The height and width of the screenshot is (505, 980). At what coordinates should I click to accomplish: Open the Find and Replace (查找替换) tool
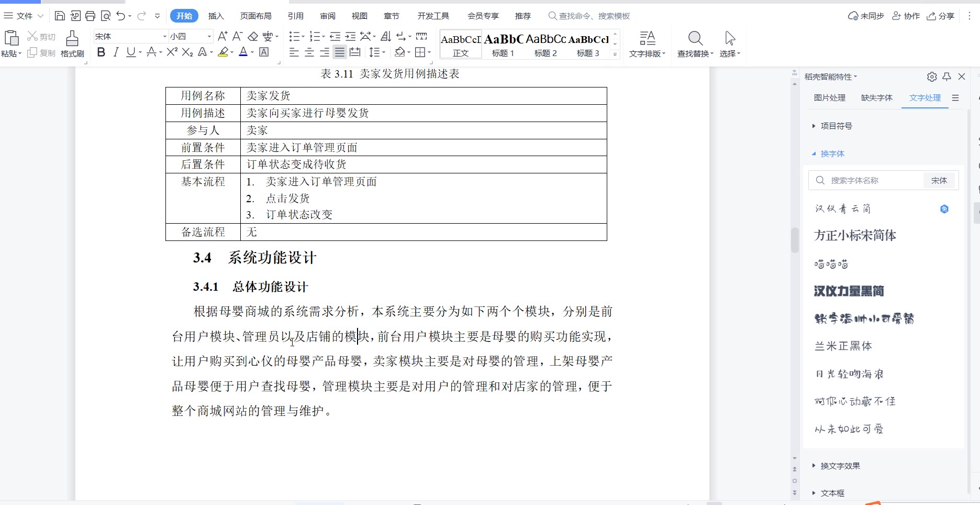tap(695, 44)
